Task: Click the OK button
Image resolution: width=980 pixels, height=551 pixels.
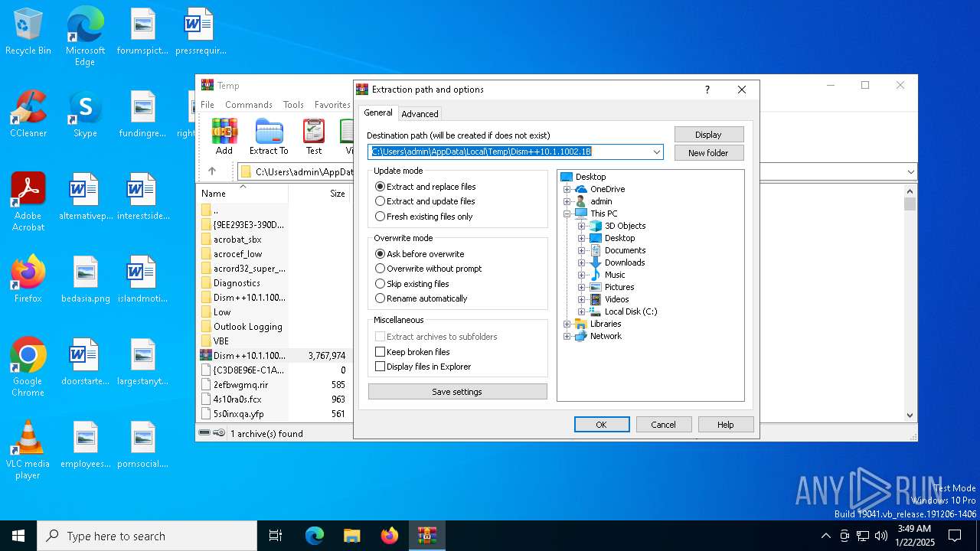Action: pyautogui.click(x=602, y=425)
